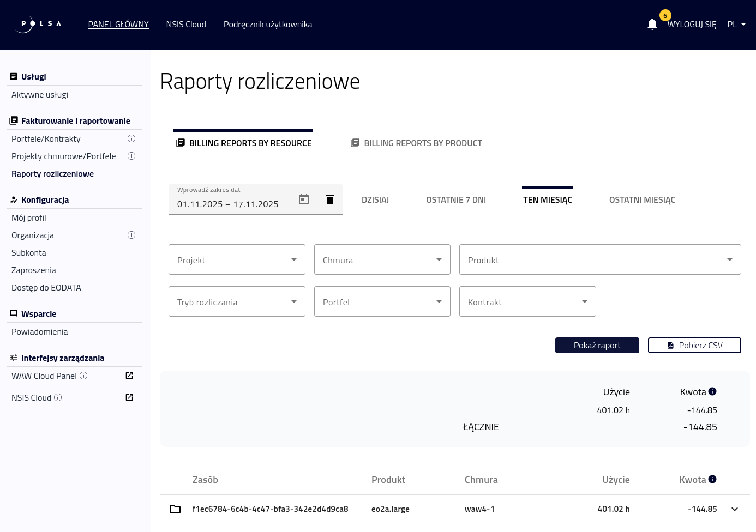Click info icon next to Portfele/Kontrakty

click(x=131, y=139)
